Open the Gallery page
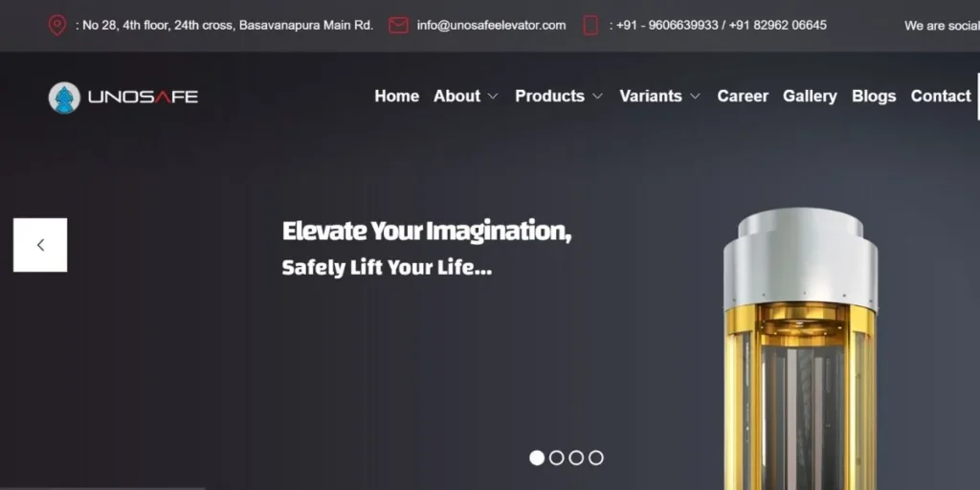980x490 pixels. click(810, 96)
